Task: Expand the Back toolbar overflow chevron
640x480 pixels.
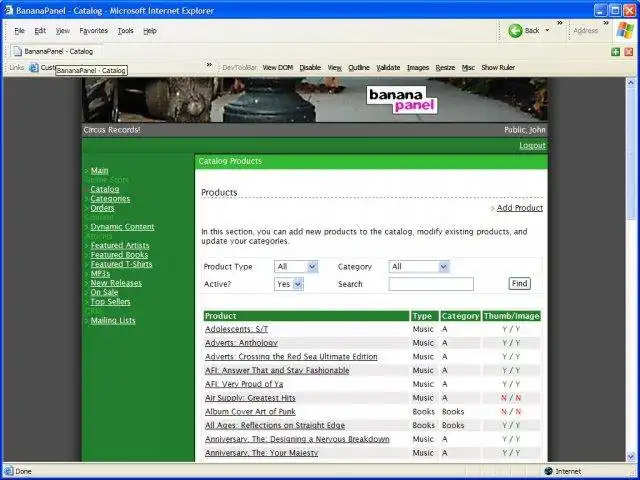Action: [x=560, y=23]
